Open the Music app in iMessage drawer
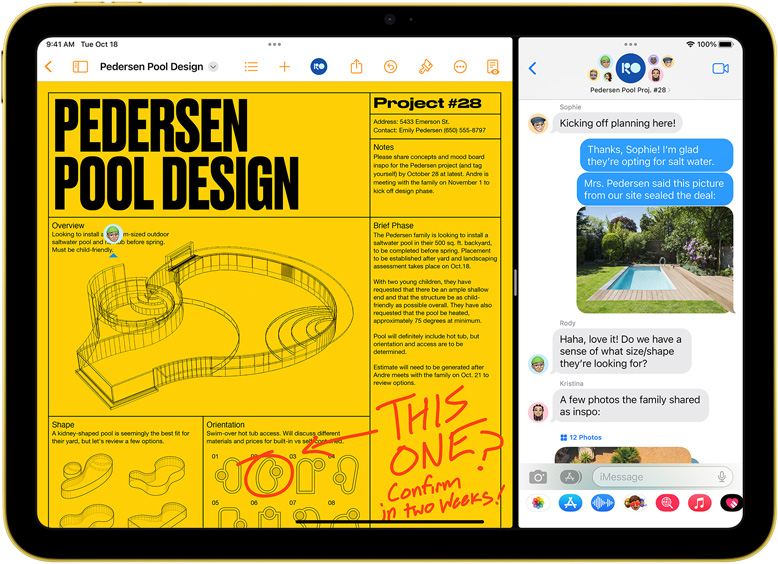Viewport: 778px width, 564px height. click(700, 503)
